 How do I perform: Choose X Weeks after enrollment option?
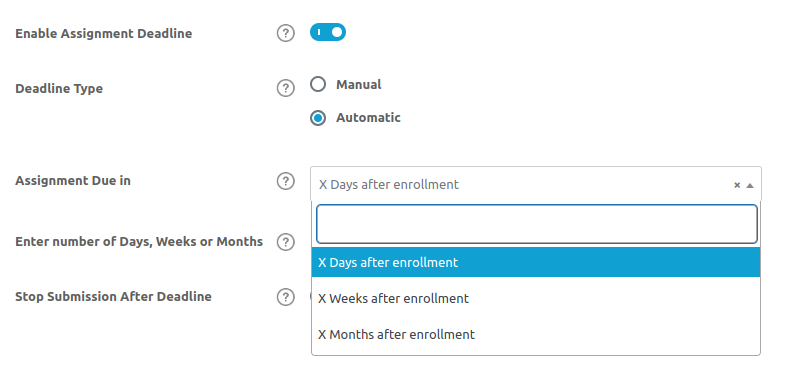point(536,298)
